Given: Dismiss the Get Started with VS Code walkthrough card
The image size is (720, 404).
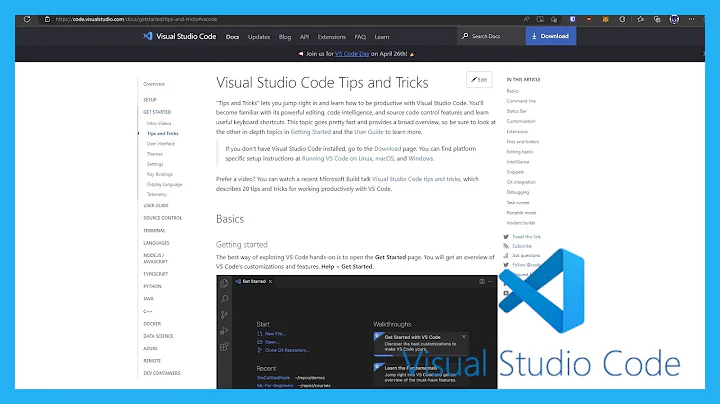Looking at the screenshot, I should (464, 337).
